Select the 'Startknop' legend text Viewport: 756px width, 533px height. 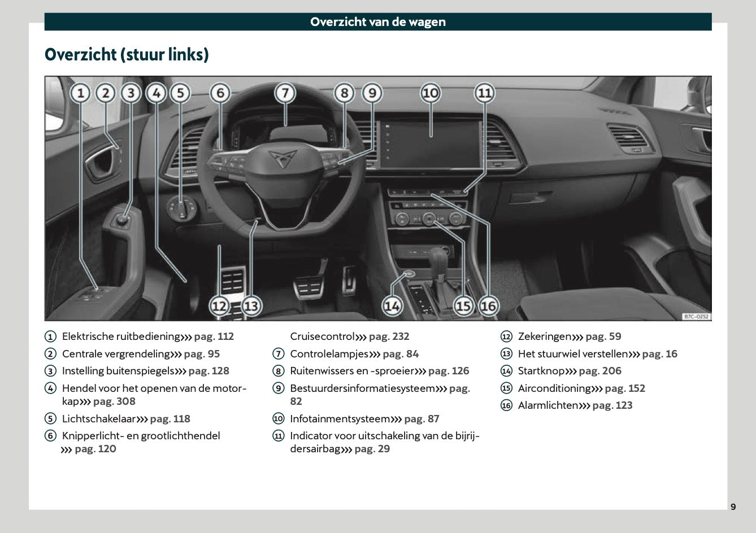point(541,371)
